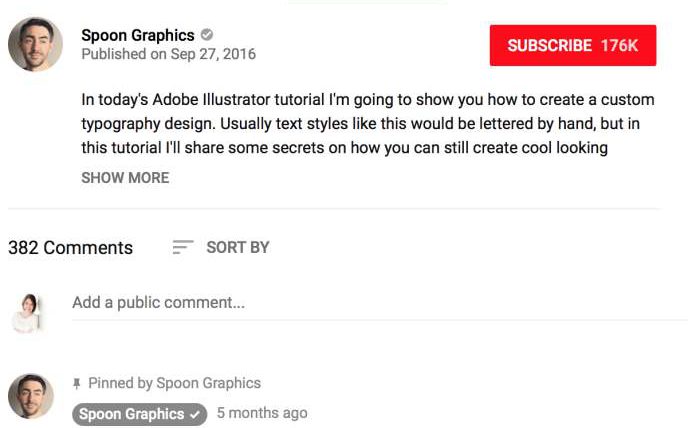700x428 pixels.
Task: Click the pin icon on pinned comment
Action: pyautogui.click(x=77, y=383)
